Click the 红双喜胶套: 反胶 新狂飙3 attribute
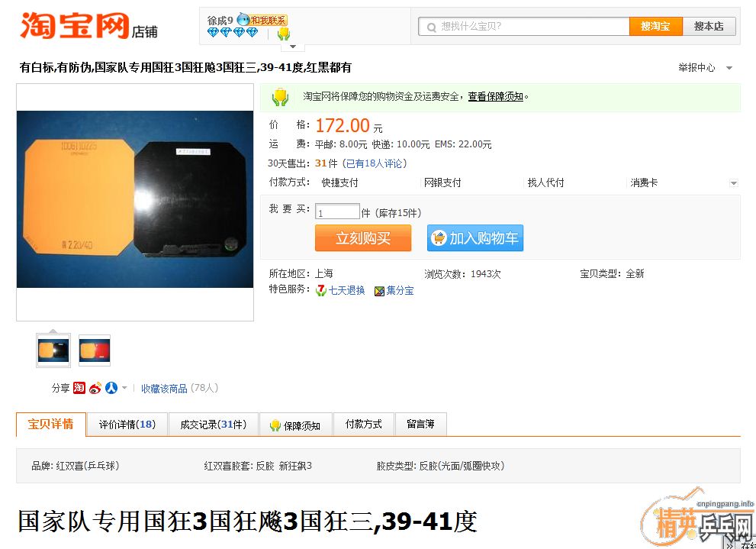The image size is (756, 549). coord(258,466)
